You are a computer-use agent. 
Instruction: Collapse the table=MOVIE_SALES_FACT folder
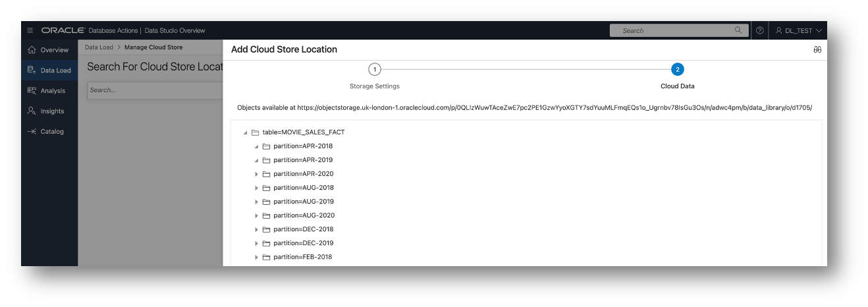coord(245,132)
